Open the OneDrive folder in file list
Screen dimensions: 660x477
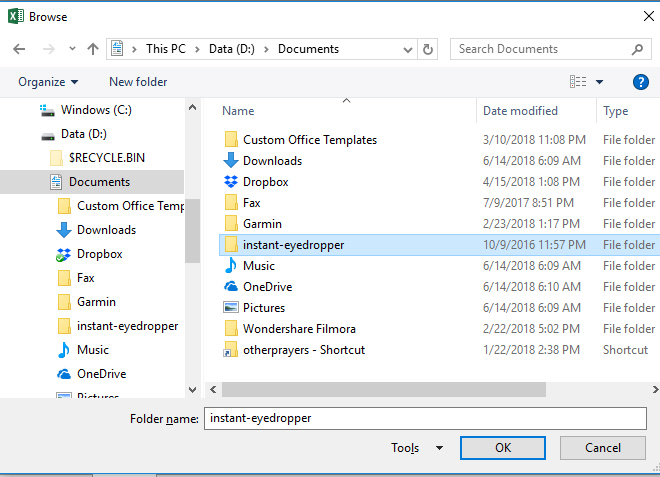click(x=266, y=287)
